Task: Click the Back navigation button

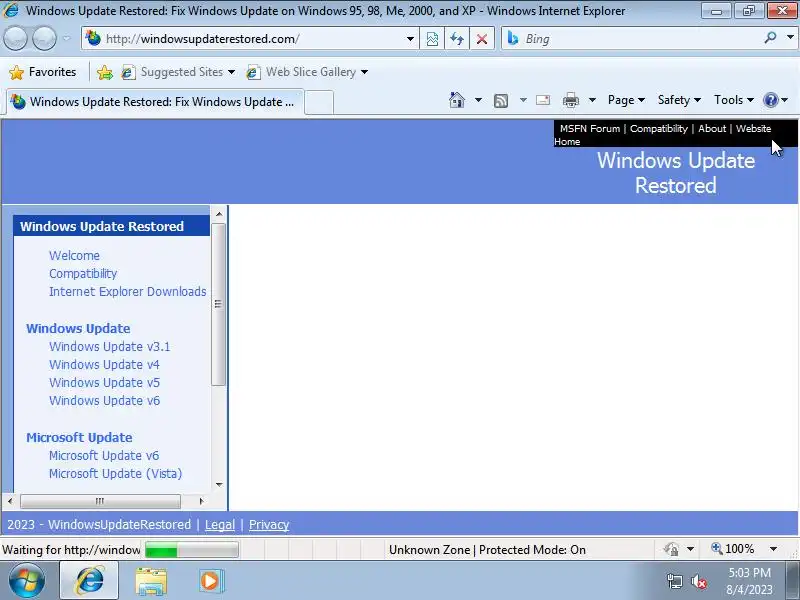Action: [x=15, y=38]
